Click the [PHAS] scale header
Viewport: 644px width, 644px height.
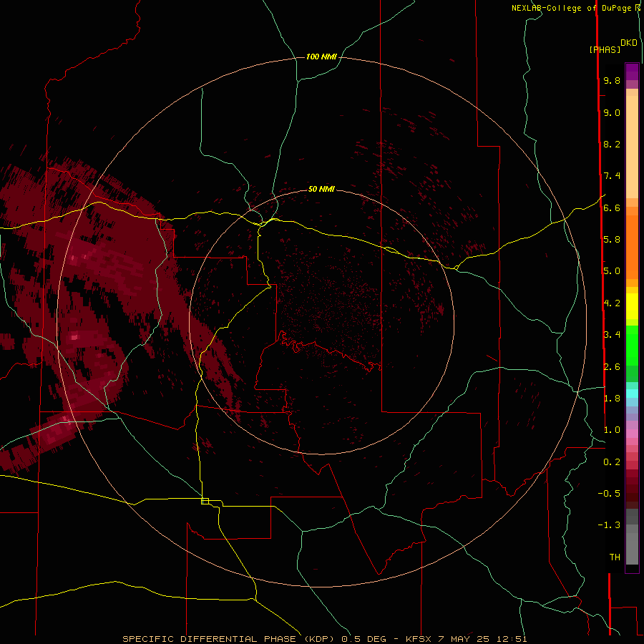[x=605, y=49]
